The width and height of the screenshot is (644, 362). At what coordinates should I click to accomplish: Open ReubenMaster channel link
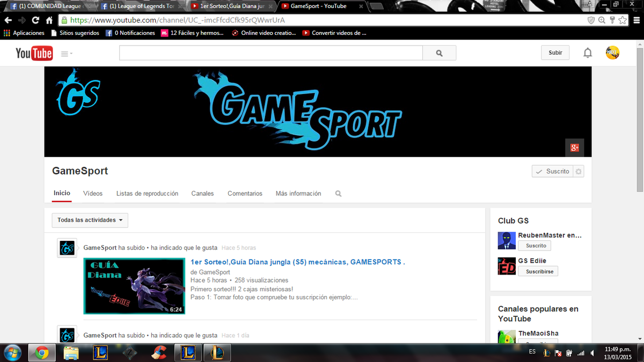pyautogui.click(x=550, y=235)
